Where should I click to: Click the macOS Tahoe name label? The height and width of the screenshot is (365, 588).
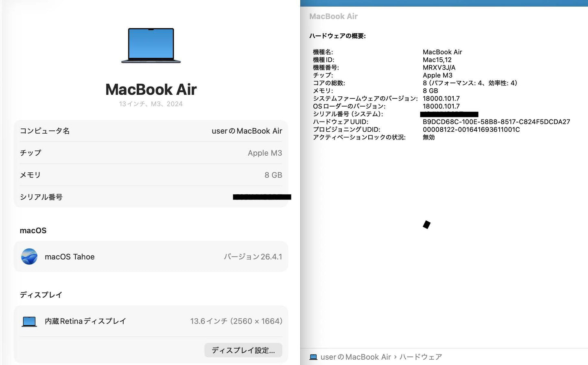[70, 257]
